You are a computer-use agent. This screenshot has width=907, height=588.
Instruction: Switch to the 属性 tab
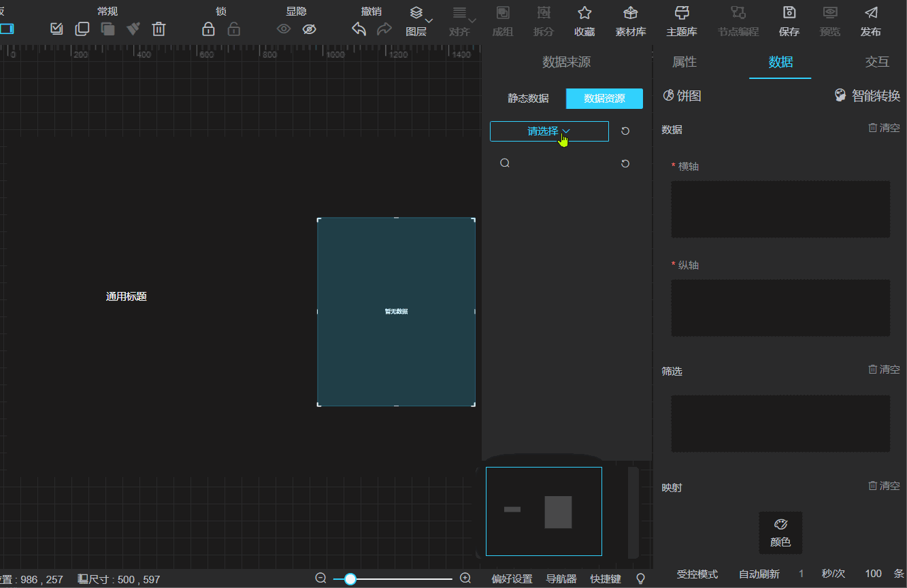(x=685, y=62)
